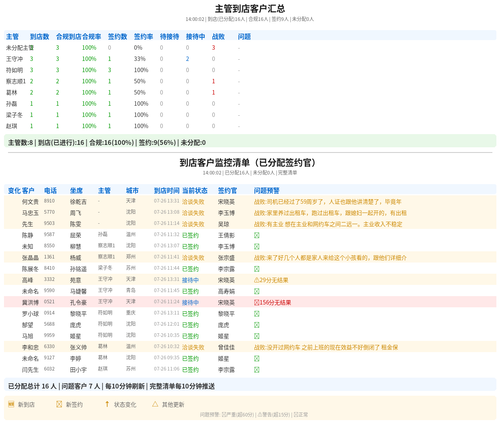Click customer name 李和忠

pos(30,347)
